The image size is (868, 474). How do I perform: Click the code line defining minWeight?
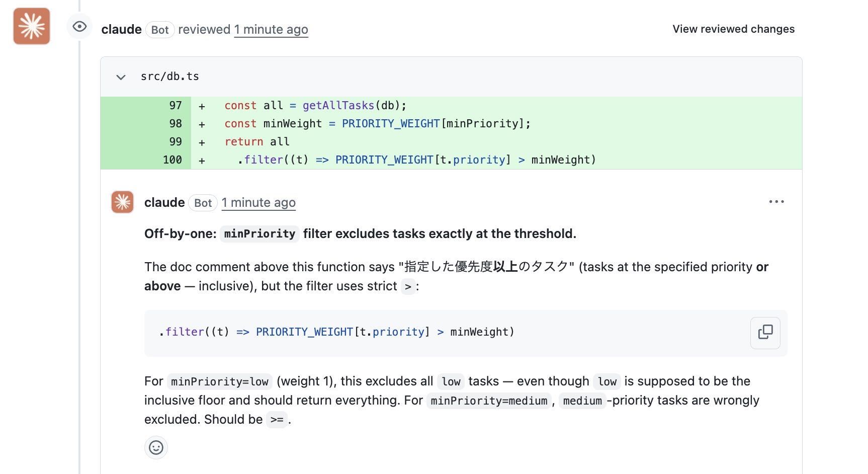(x=378, y=124)
